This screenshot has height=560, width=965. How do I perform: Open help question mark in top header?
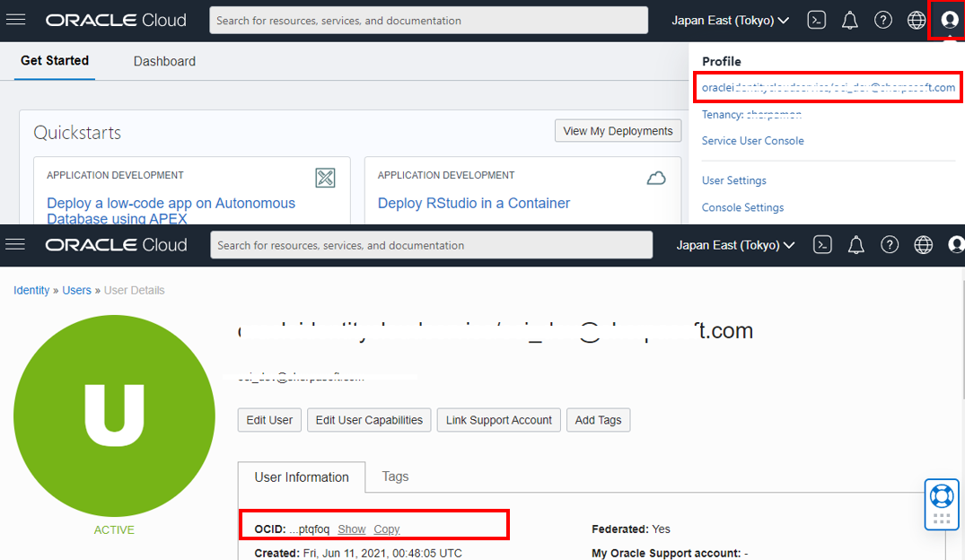point(882,21)
